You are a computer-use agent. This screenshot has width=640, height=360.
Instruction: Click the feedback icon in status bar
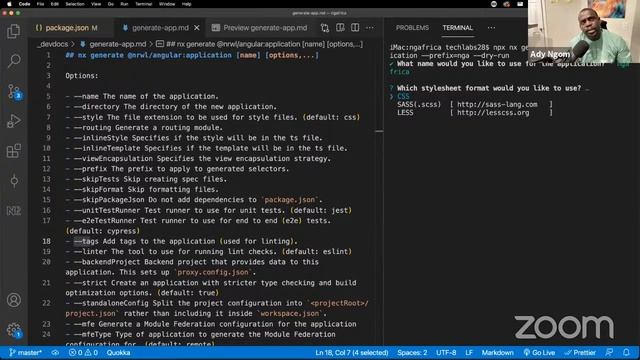click(x=609, y=353)
